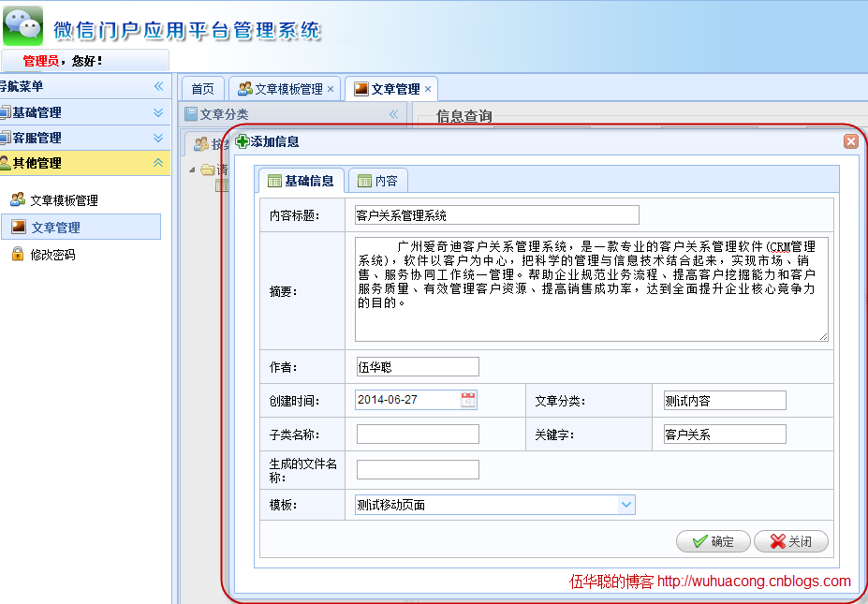Screen dimensions: 868x604
Task: Click the 文章模板管理 sidebar icon
Action: click(x=18, y=199)
